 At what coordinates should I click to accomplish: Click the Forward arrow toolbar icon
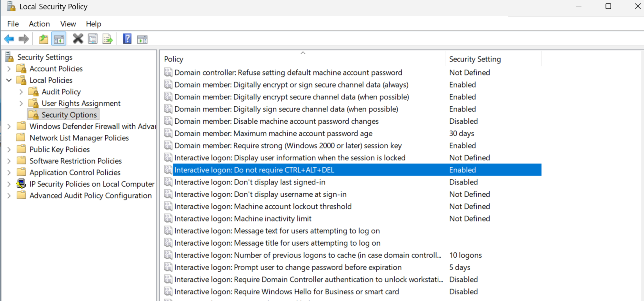[24, 39]
